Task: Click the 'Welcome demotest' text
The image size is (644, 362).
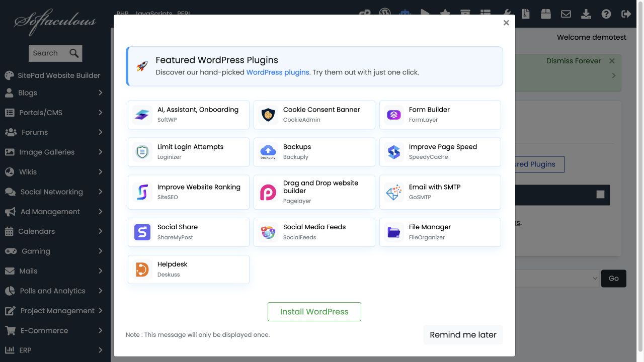Action: [x=592, y=37]
